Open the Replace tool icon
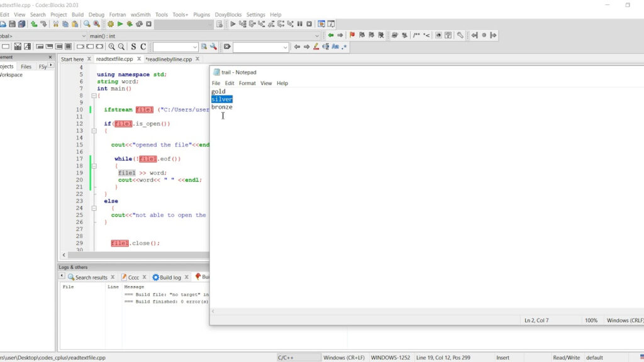Screen dimensions: 644x362 pos(96,25)
